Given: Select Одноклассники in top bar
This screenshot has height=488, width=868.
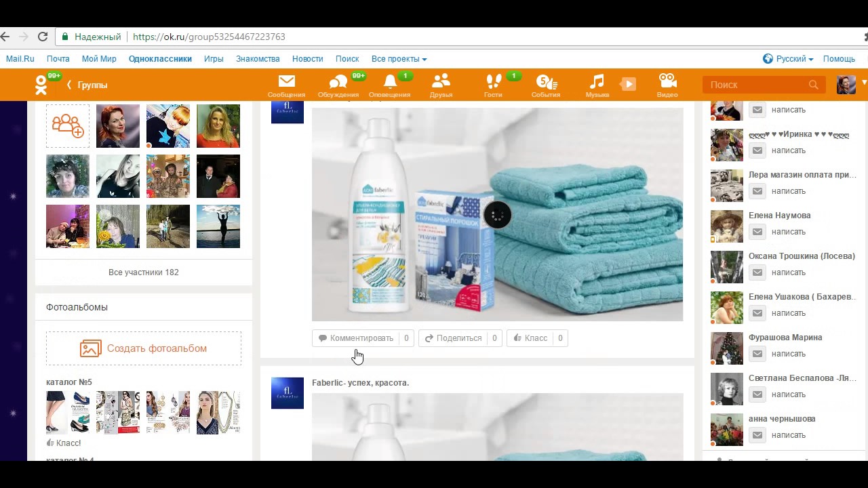Looking at the screenshot, I should (160, 59).
